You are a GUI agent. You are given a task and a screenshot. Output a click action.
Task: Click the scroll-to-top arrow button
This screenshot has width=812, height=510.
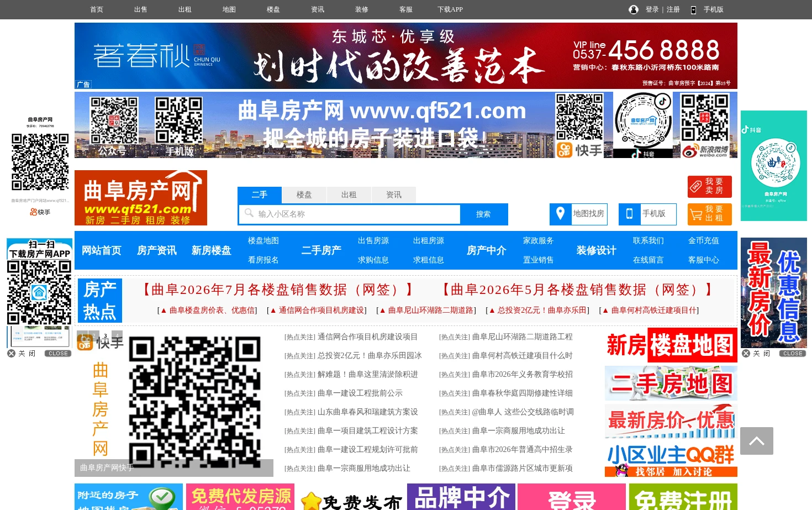pos(757,441)
